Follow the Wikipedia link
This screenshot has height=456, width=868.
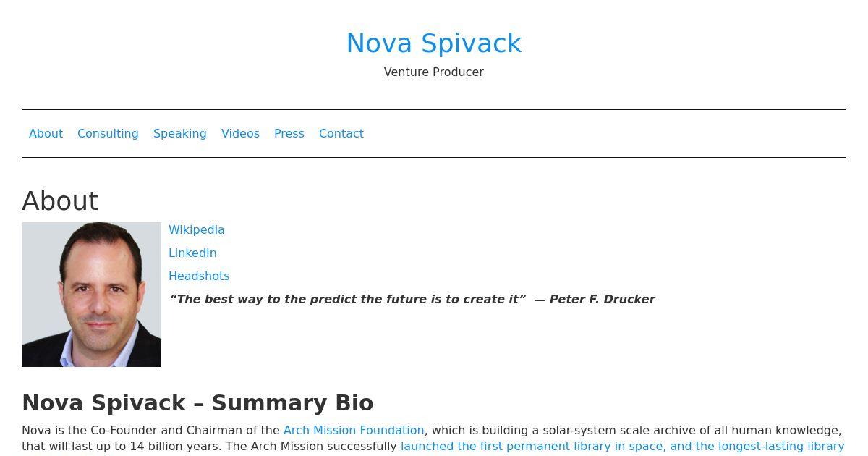coord(197,229)
